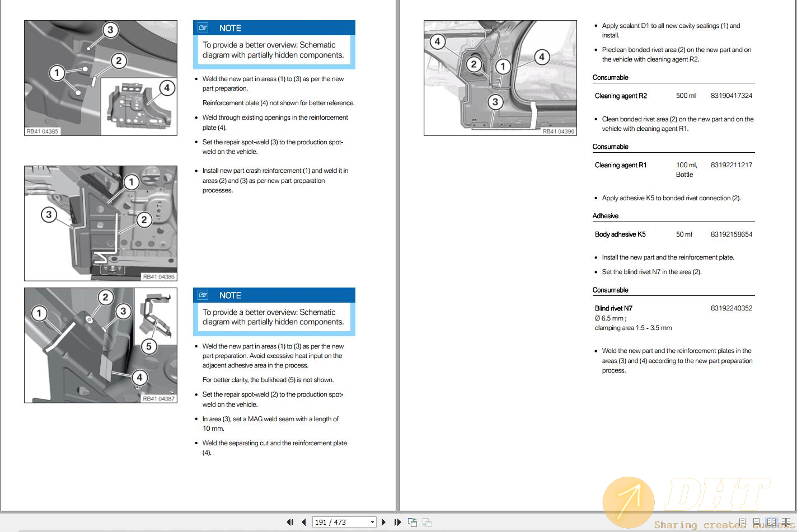
Task: Jump to the last page
Action: [x=397, y=522]
